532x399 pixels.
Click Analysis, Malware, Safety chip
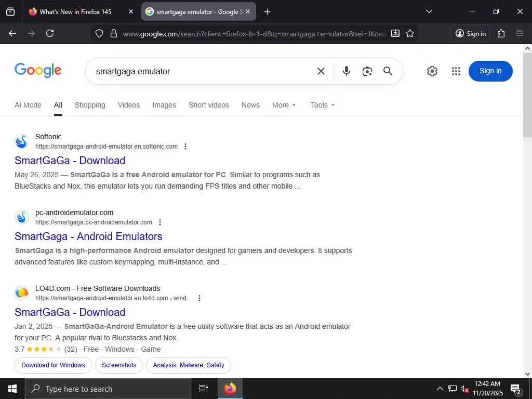click(x=188, y=365)
